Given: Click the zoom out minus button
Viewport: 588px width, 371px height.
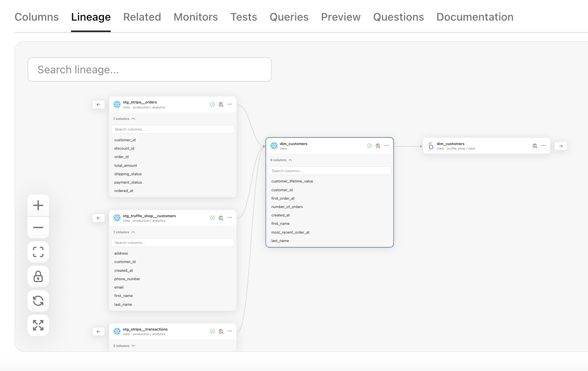Looking at the screenshot, I should 38,227.
